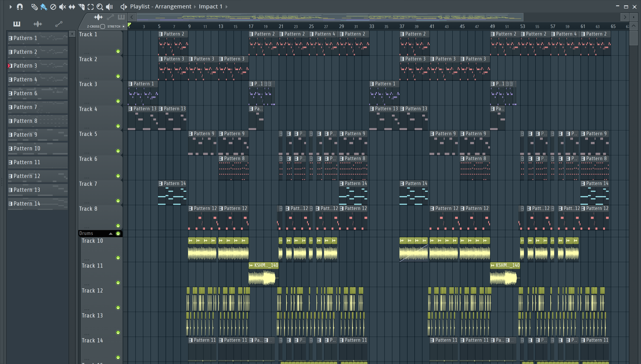
Task: Click the small dot button right of minimap
Action: tap(633, 17)
